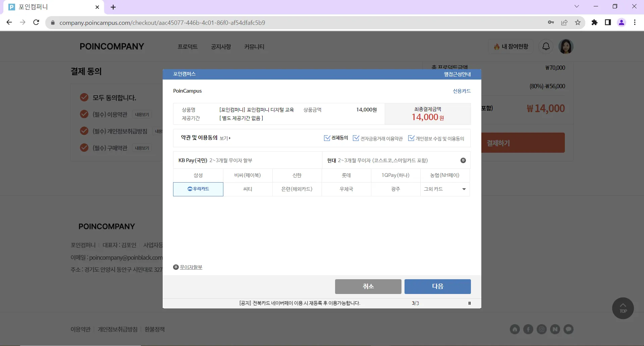Open the 무이자할부 info link
The width and height of the screenshot is (644, 346).
pos(191,267)
